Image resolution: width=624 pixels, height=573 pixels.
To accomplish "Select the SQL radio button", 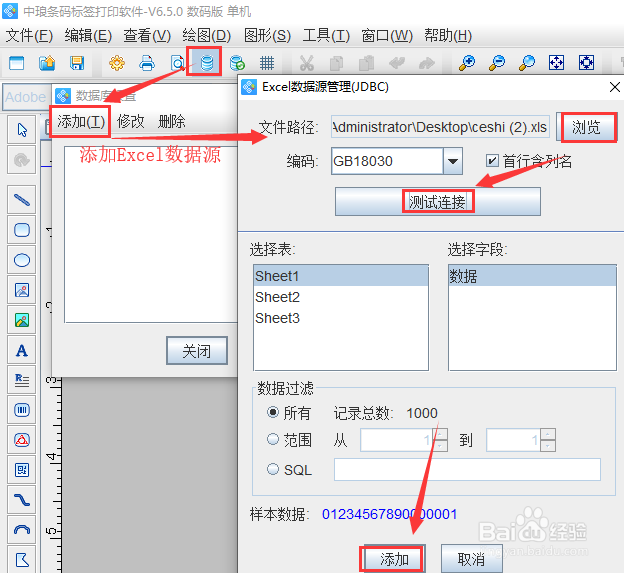I will (x=273, y=470).
